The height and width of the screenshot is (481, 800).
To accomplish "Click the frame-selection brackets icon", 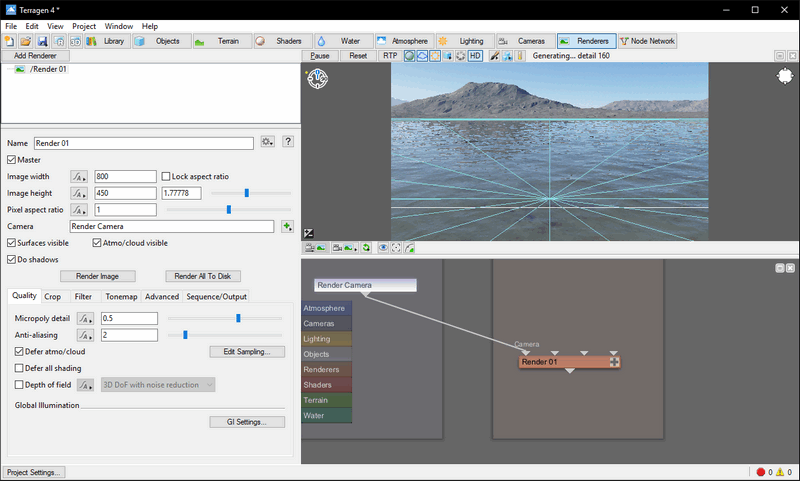I will [396, 248].
